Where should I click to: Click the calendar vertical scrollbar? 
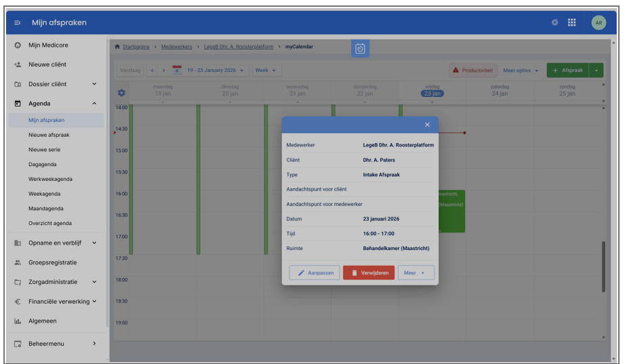[x=603, y=266]
